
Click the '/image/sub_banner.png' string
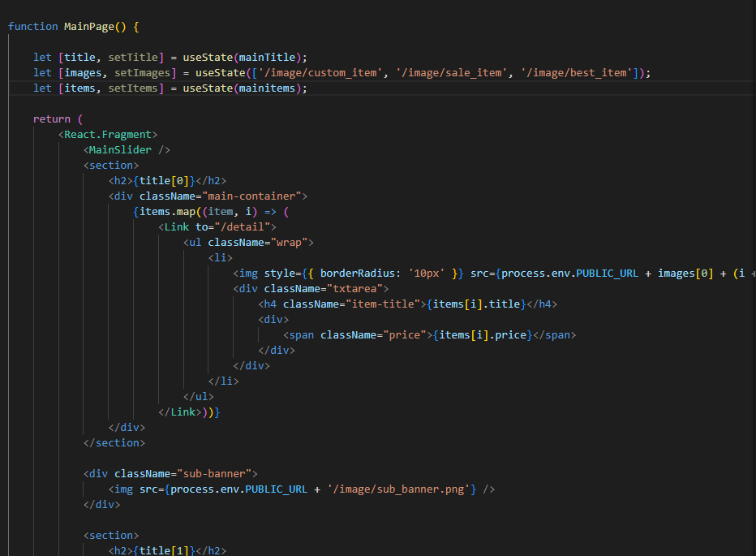[399, 489]
